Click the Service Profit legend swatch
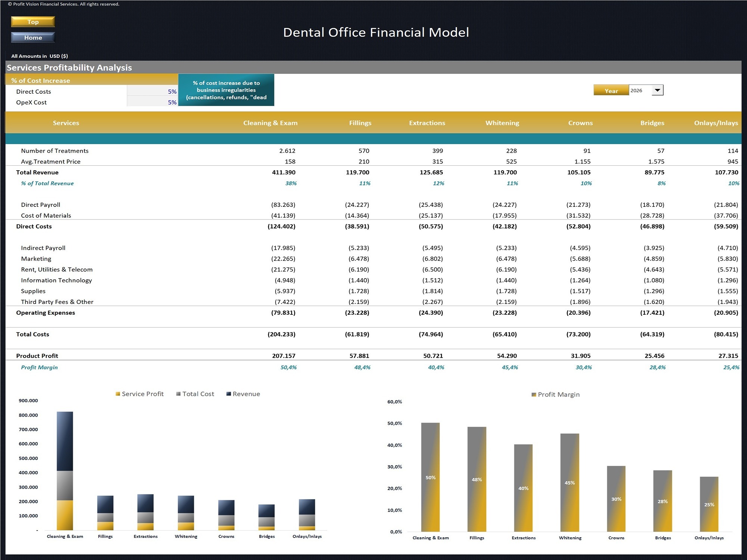 click(118, 394)
